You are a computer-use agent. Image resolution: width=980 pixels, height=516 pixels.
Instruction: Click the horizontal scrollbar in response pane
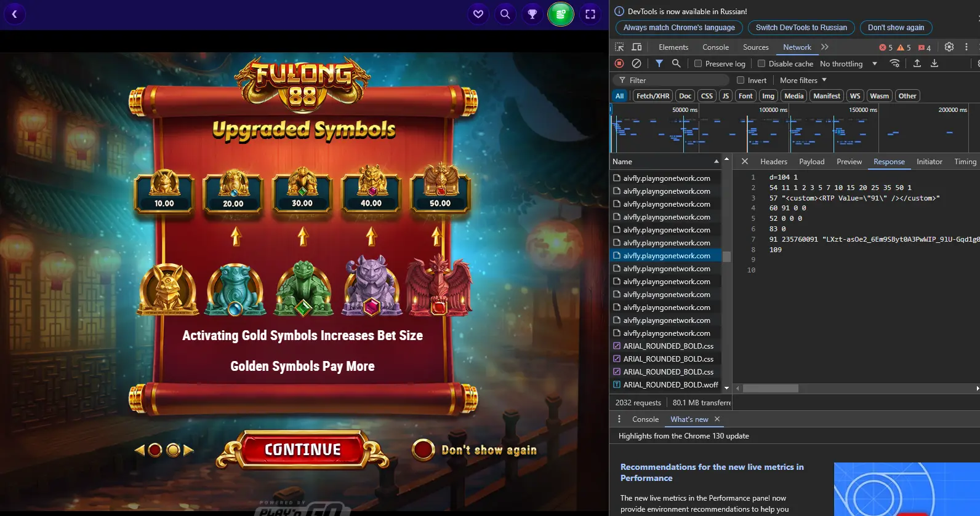pos(771,389)
